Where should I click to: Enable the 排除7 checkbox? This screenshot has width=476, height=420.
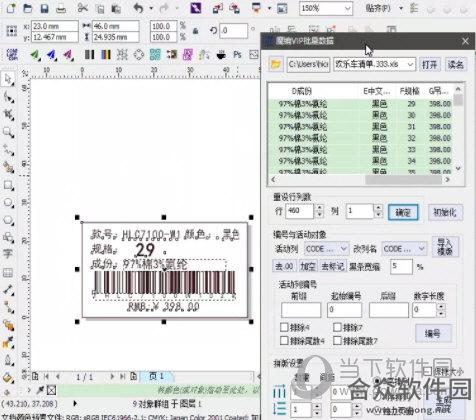point(337,327)
